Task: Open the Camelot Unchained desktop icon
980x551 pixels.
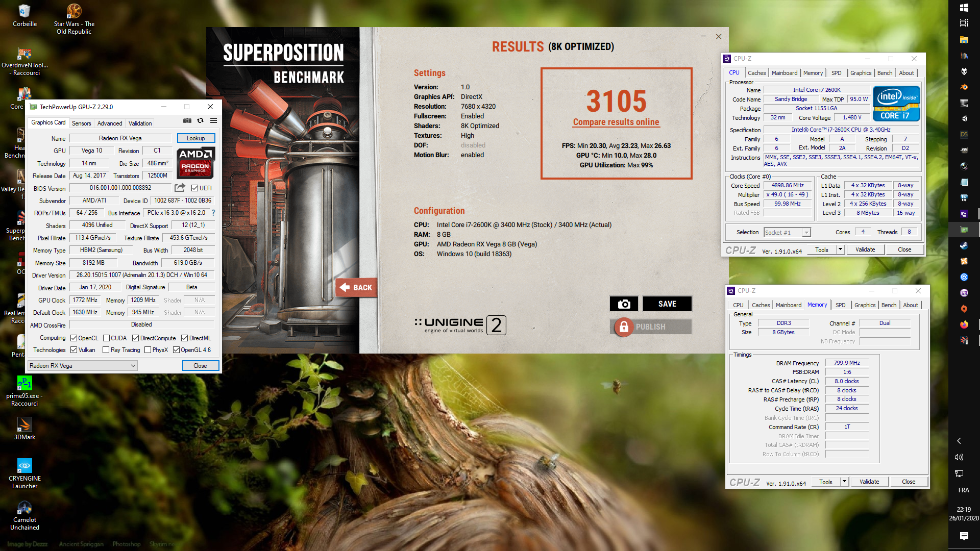Action: point(24,515)
